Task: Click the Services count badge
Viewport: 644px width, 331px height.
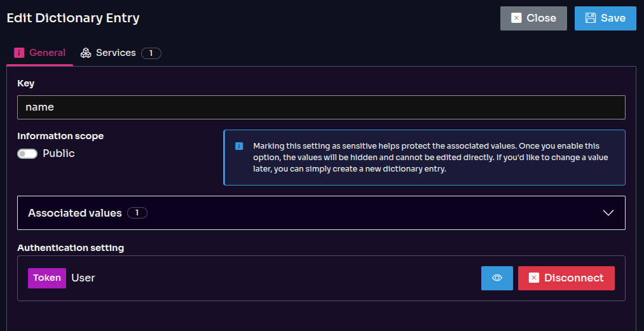Action: (151, 53)
